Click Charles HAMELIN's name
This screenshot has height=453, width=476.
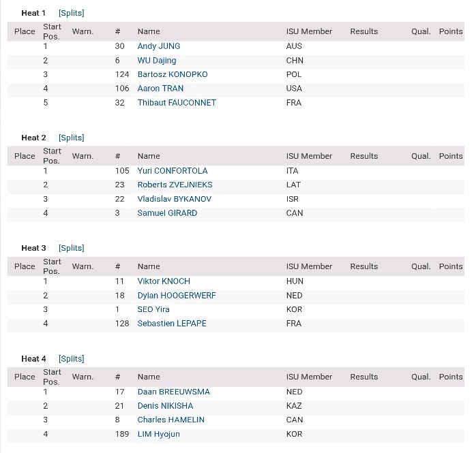[x=171, y=420]
